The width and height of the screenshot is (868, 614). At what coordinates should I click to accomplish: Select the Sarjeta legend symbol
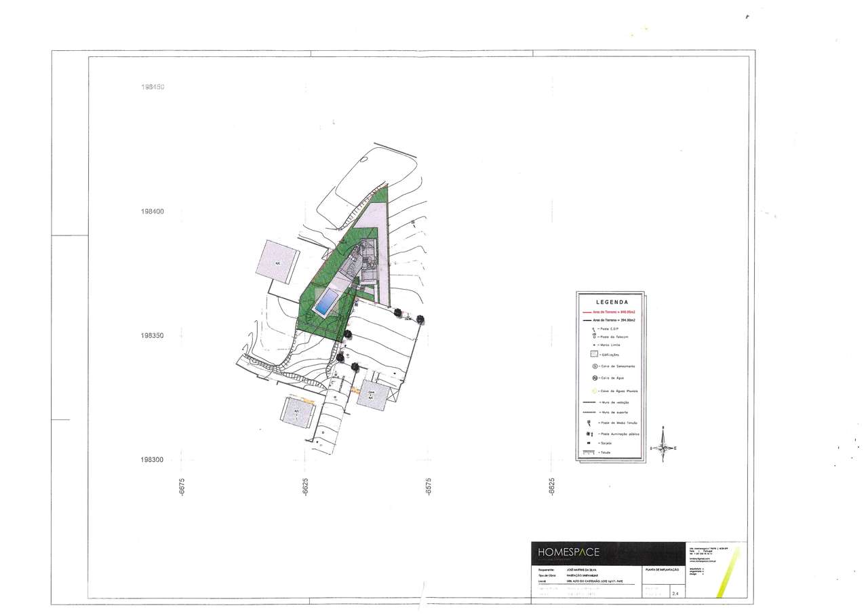589,442
